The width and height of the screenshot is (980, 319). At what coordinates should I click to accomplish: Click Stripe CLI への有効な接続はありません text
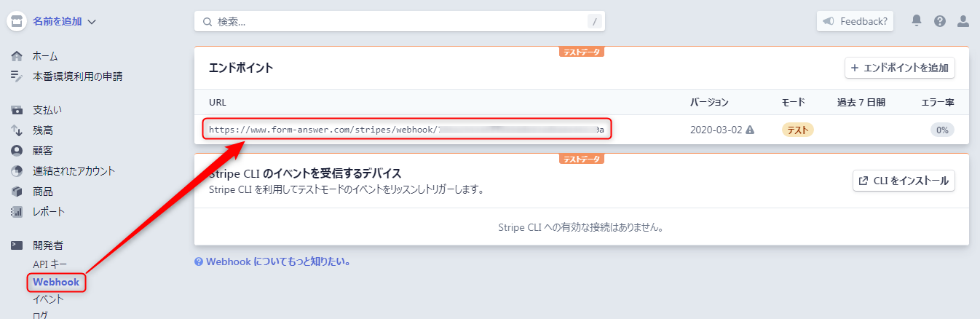[581, 227]
